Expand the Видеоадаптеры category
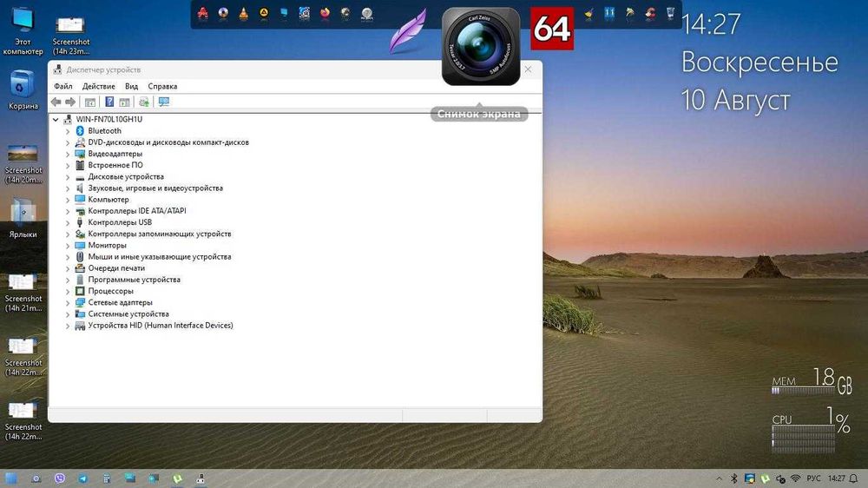 pos(68,154)
